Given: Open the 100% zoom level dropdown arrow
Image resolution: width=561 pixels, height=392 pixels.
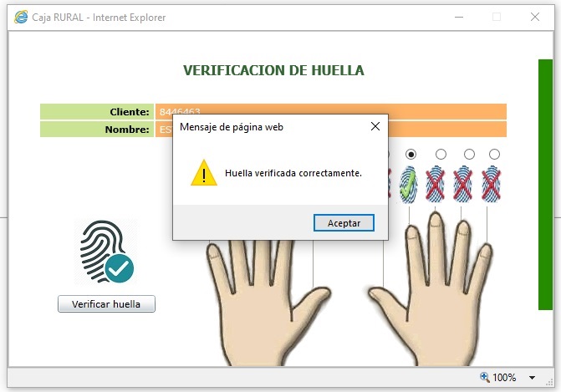Looking at the screenshot, I should pos(533,378).
